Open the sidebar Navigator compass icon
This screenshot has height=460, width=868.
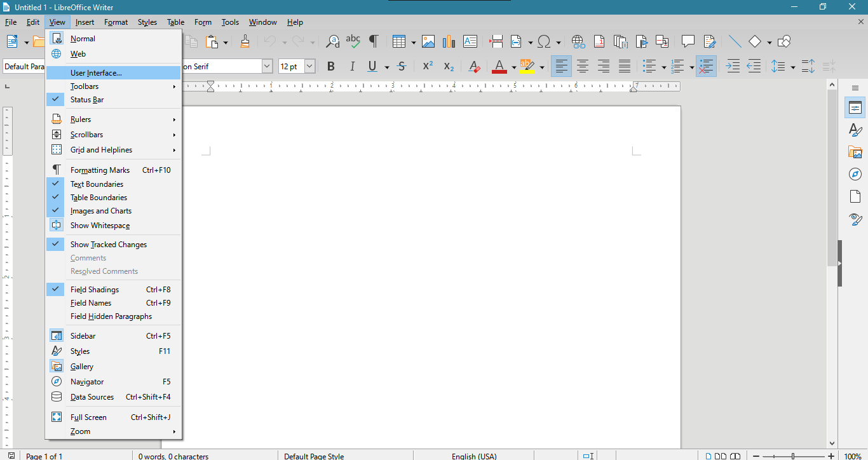point(855,174)
